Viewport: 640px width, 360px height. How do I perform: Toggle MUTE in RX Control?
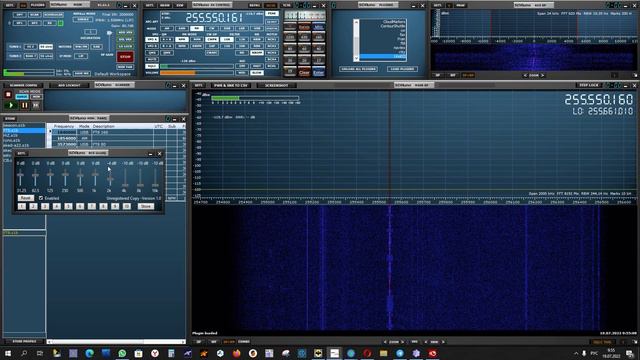coord(152,60)
